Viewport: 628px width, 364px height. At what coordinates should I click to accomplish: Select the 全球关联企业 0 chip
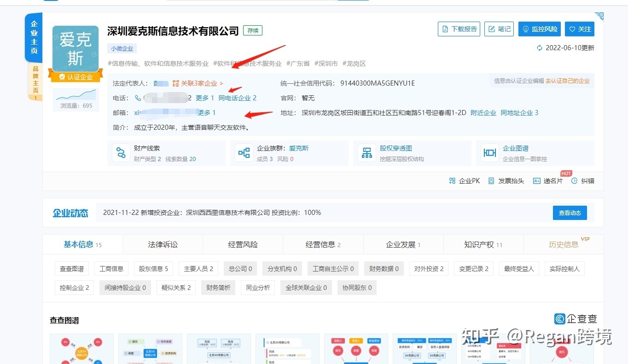[306, 288]
